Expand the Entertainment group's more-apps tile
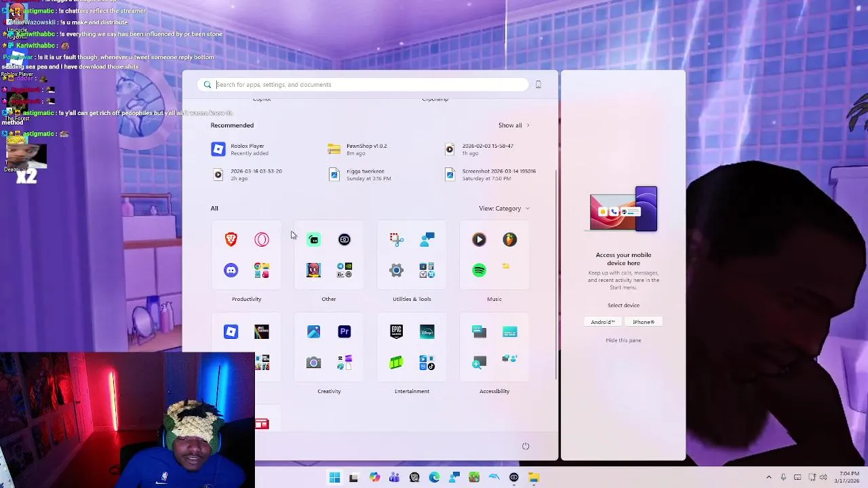The width and height of the screenshot is (868, 488). 427,363
